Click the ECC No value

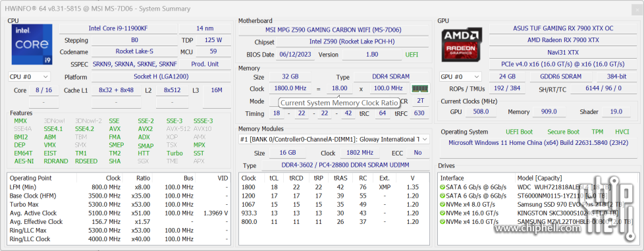coord(417,153)
